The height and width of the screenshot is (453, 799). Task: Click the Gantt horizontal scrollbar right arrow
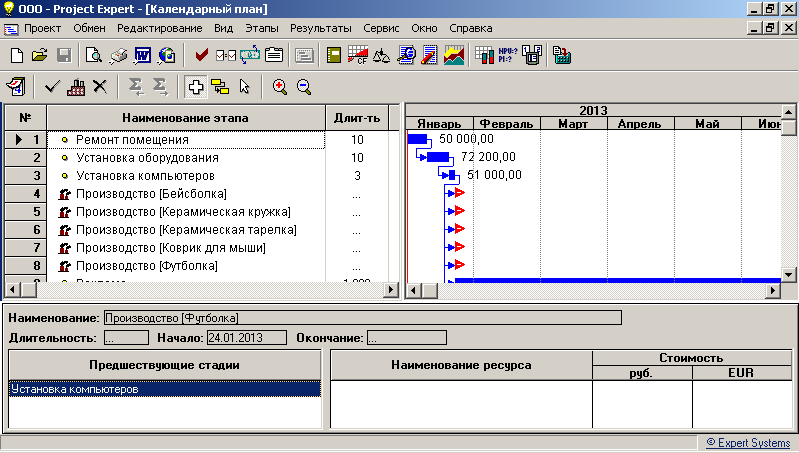[x=772, y=290]
